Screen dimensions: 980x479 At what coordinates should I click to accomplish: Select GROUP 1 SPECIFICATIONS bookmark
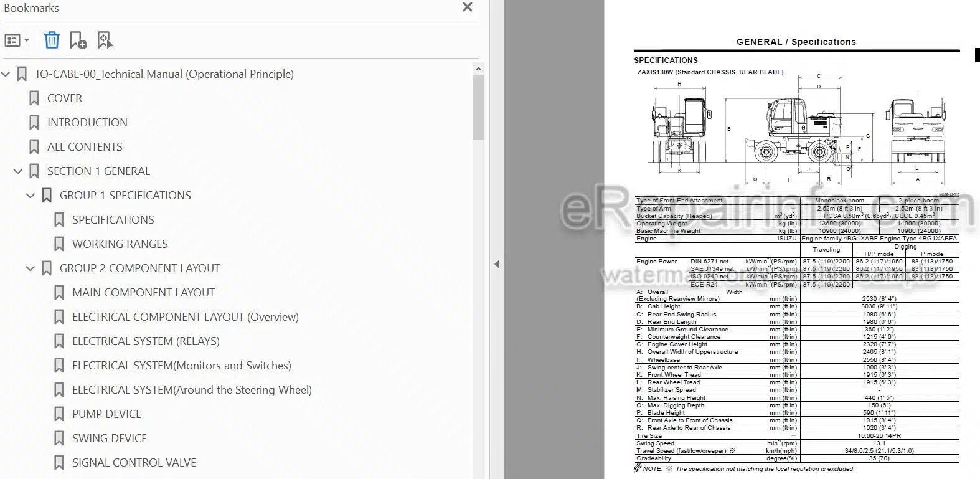pos(125,196)
